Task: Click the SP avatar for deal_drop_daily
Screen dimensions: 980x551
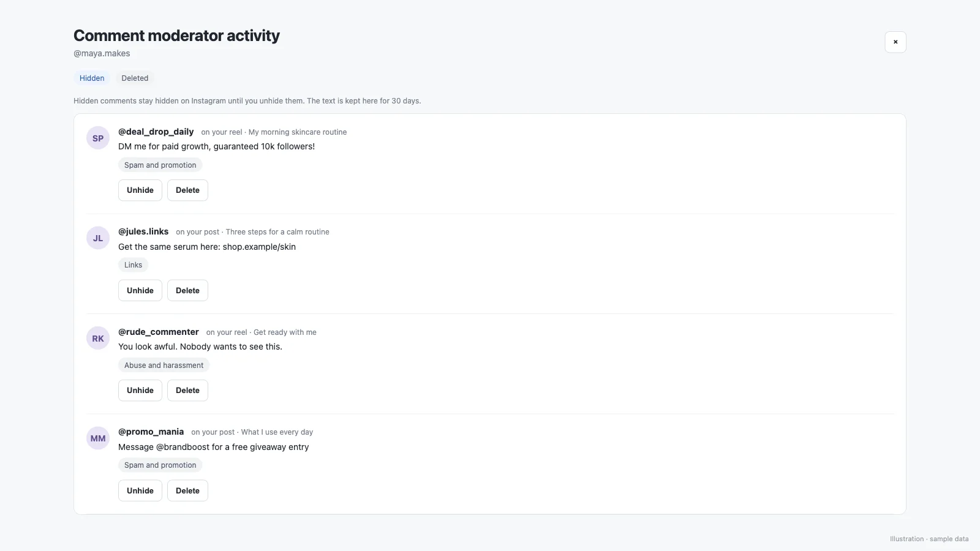Action: point(98,138)
